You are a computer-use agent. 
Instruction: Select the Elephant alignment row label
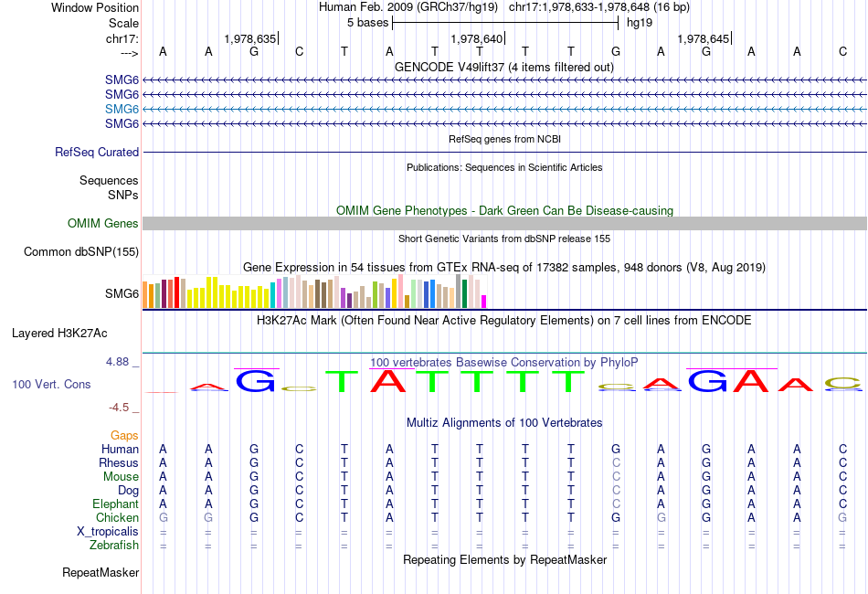[x=116, y=504]
